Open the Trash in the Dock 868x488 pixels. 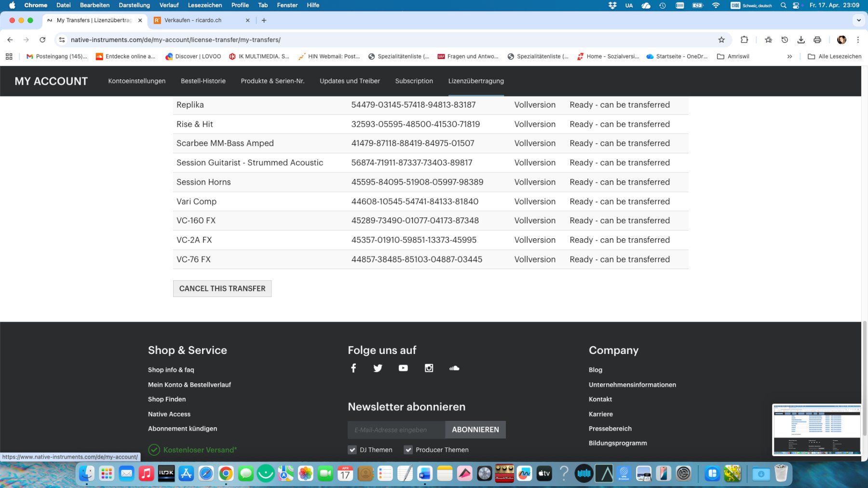(x=781, y=474)
